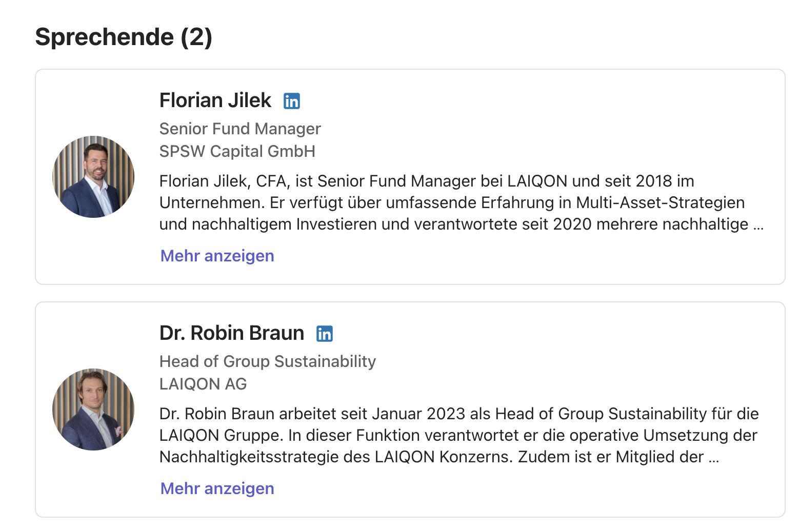Image resolution: width=799 pixels, height=532 pixels.
Task: Click bio line starting "Florian Jilek, CFA"
Action: [427, 181]
